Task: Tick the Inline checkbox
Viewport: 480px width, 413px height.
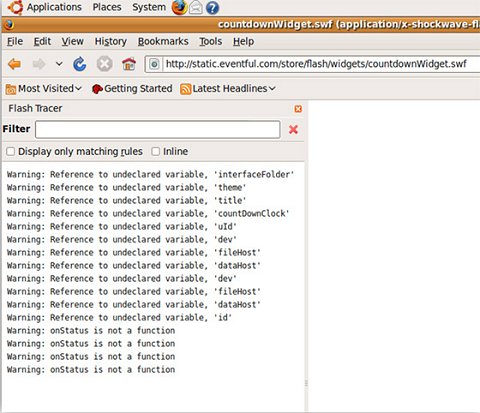Action: (155, 151)
